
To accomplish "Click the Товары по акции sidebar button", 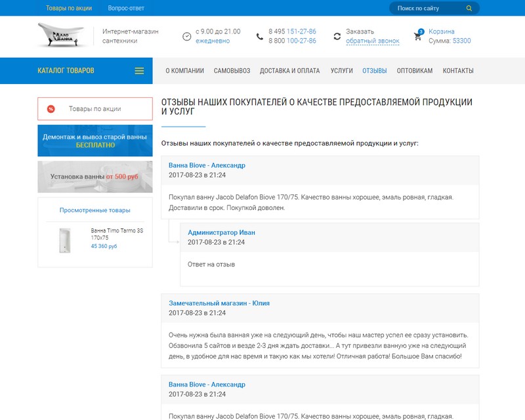I will (x=95, y=109).
